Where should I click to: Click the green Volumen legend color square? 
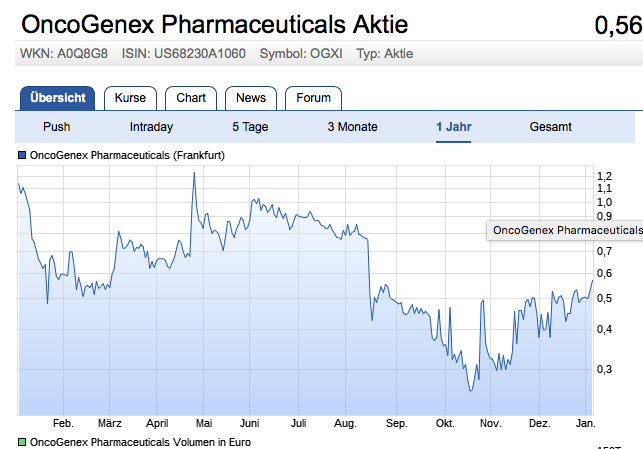point(21,441)
